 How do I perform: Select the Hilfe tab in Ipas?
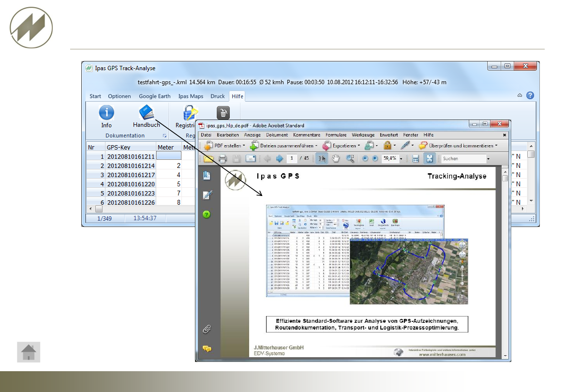(x=237, y=96)
